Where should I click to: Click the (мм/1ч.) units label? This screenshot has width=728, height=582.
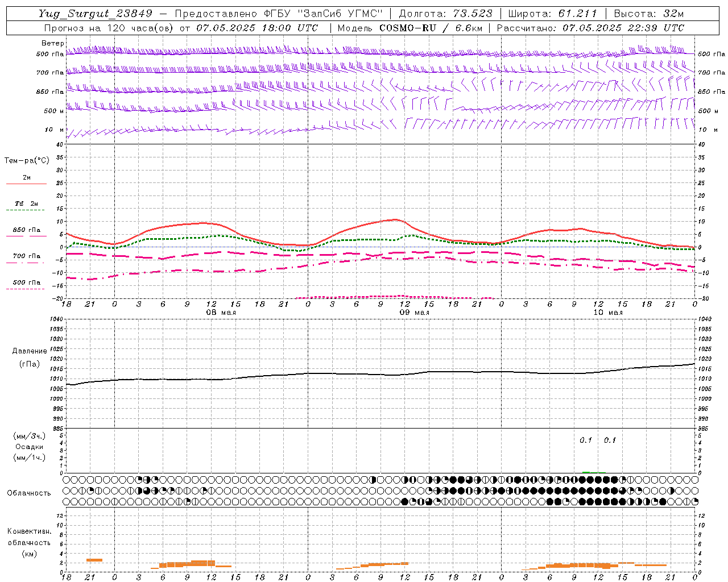coord(30,458)
